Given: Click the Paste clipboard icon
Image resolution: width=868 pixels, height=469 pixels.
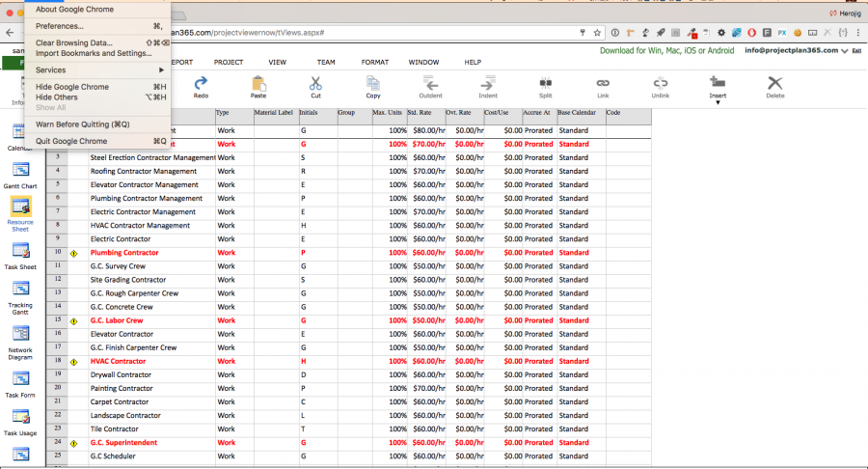Looking at the screenshot, I should pos(258,84).
